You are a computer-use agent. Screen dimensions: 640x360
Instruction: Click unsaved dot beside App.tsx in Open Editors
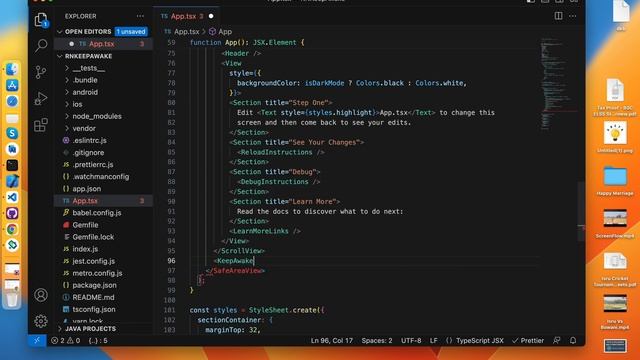coord(71,44)
